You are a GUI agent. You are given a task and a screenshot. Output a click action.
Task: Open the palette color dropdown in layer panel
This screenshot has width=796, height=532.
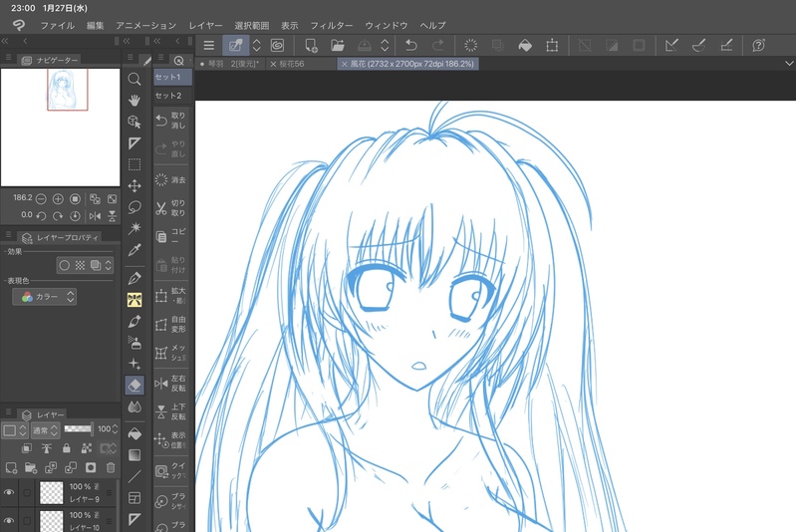click(14, 430)
